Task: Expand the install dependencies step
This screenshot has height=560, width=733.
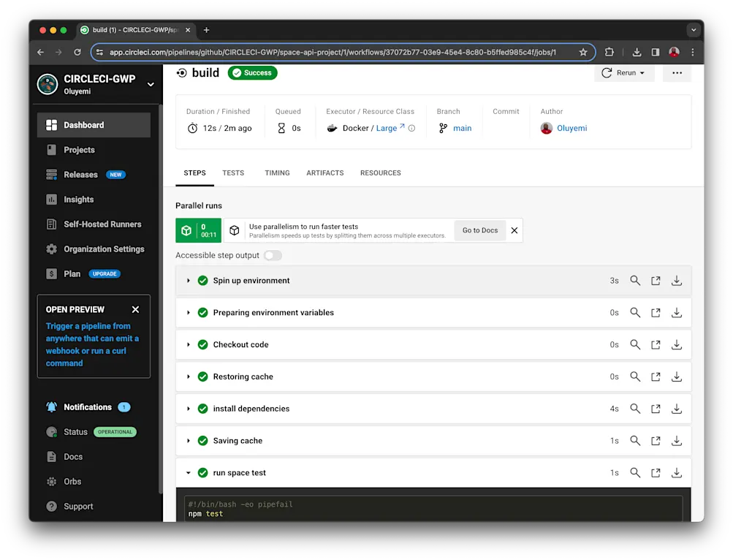Action: (x=189, y=409)
